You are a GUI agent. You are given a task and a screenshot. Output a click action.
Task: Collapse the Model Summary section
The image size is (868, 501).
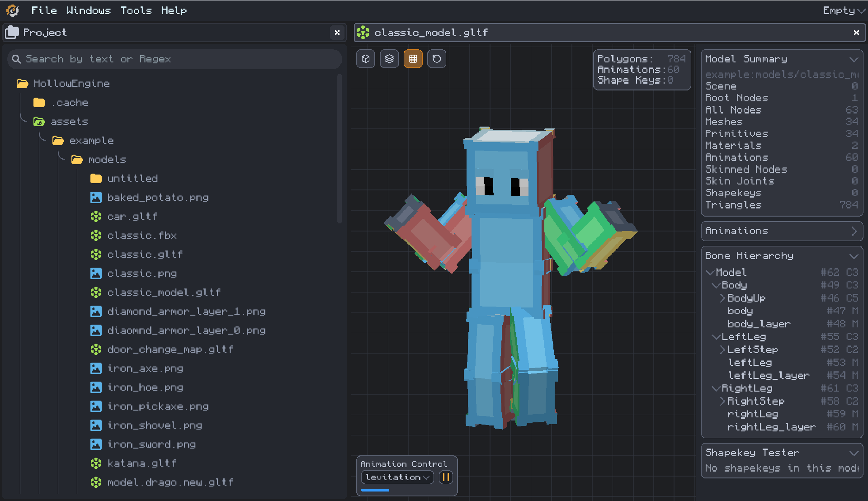pyautogui.click(x=854, y=59)
